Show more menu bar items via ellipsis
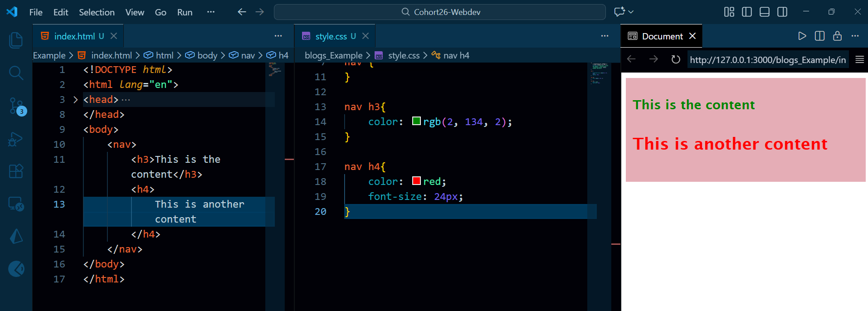This screenshot has width=868, height=311. pyautogui.click(x=211, y=12)
